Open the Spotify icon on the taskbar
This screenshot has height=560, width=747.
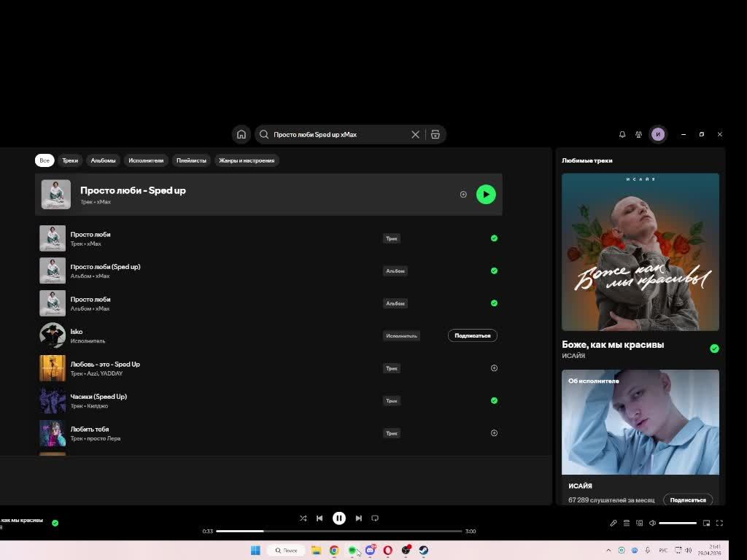(x=352, y=551)
